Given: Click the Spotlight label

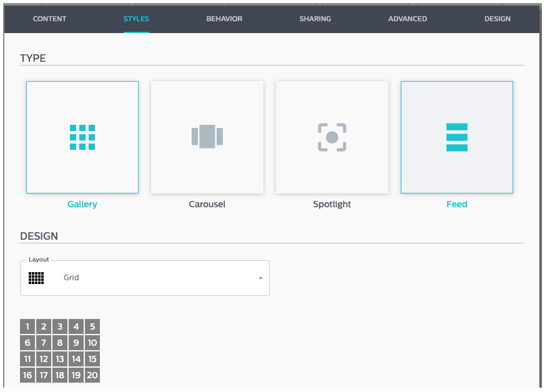Looking at the screenshot, I should (x=332, y=204).
